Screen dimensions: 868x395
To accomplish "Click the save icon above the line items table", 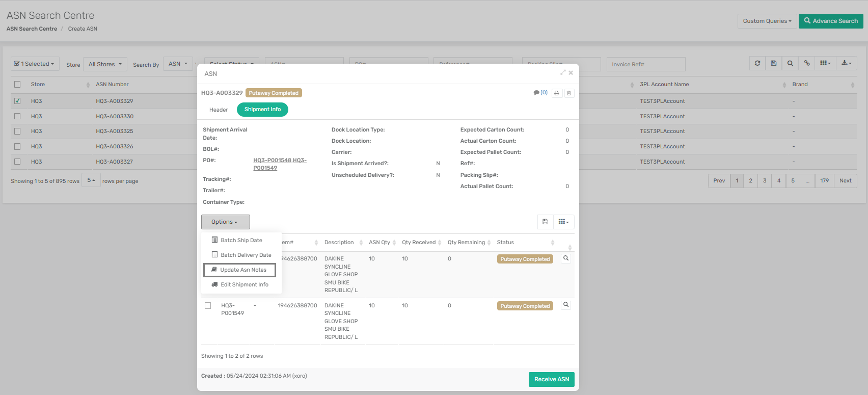I will click(545, 222).
